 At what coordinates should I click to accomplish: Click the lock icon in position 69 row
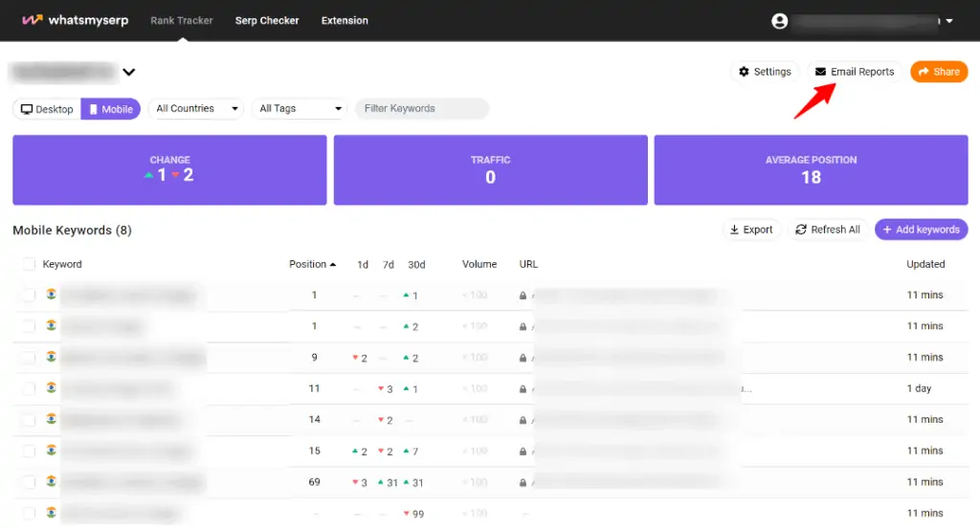[x=523, y=483]
